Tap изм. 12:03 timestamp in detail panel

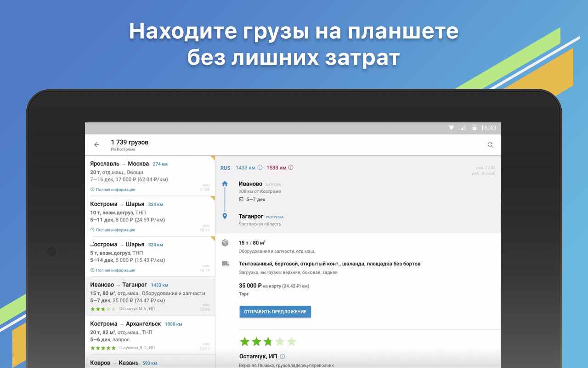tap(485, 168)
